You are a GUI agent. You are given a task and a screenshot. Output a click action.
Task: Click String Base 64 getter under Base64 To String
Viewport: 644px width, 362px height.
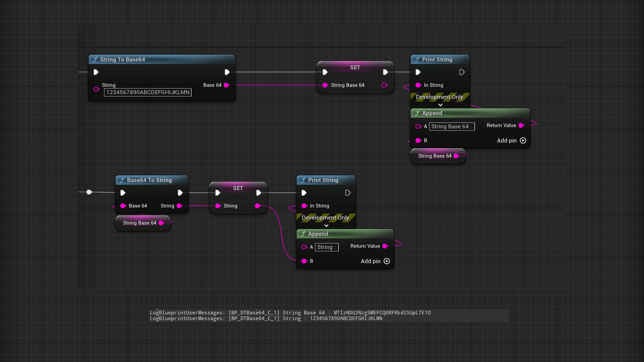tap(140, 223)
